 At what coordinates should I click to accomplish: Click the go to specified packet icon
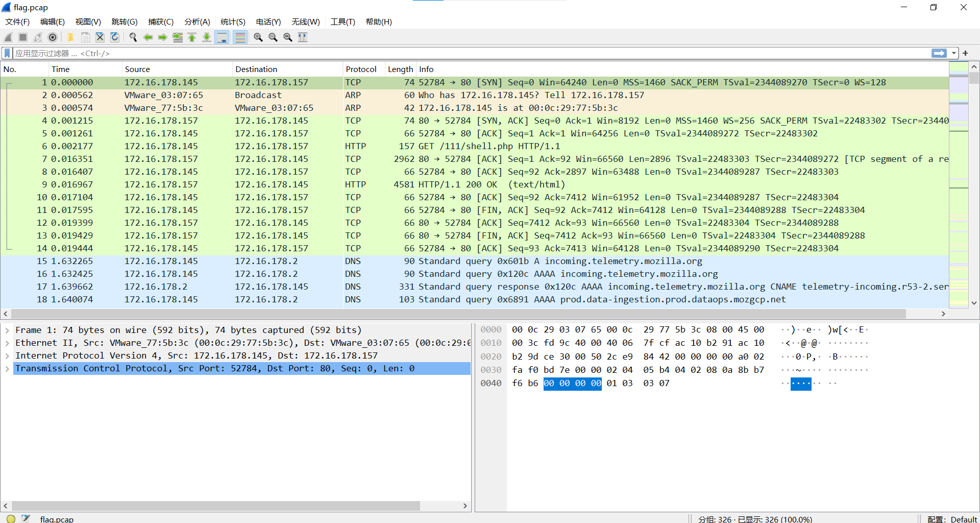coord(178,37)
